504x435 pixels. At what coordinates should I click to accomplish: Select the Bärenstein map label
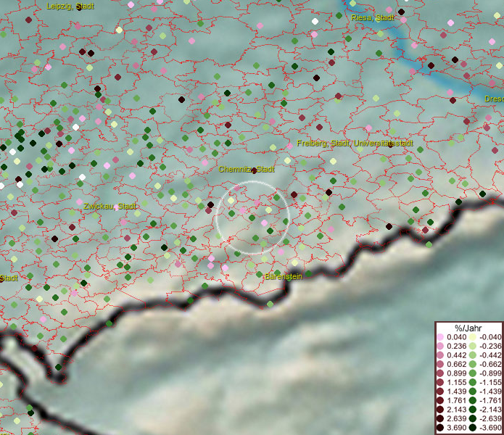pos(284,276)
